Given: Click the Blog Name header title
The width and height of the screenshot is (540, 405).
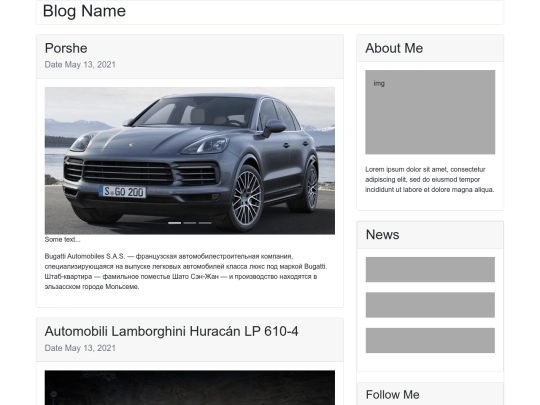Looking at the screenshot, I should [84, 11].
